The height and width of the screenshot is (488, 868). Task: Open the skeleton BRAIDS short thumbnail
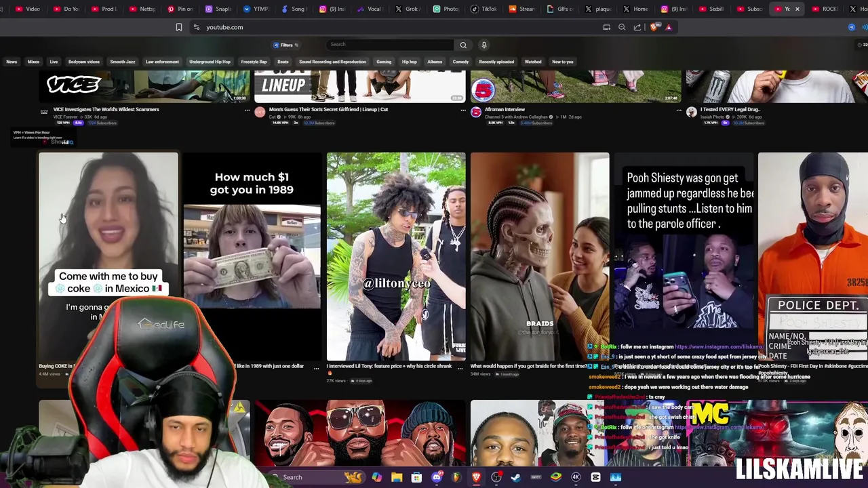tap(540, 256)
